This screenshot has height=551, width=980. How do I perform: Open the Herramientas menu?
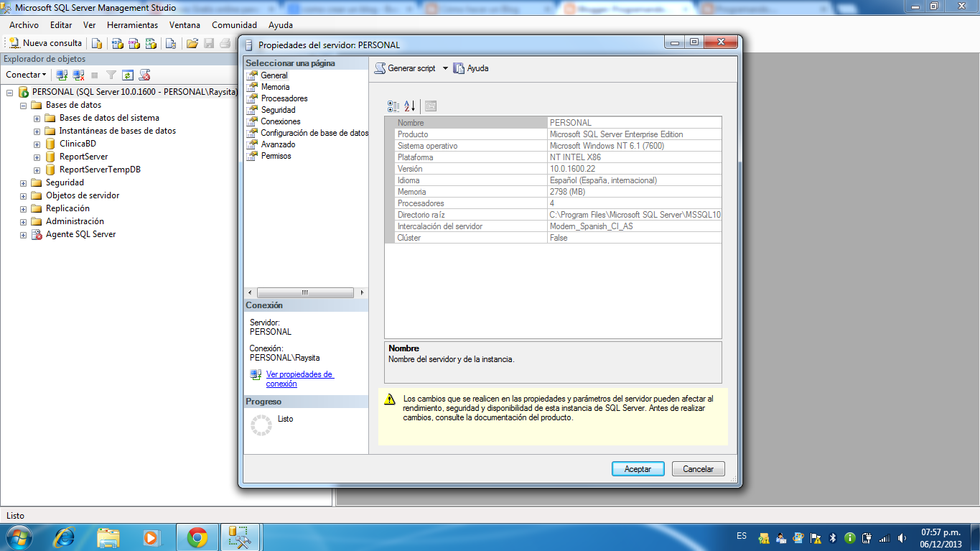pos(132,25)
